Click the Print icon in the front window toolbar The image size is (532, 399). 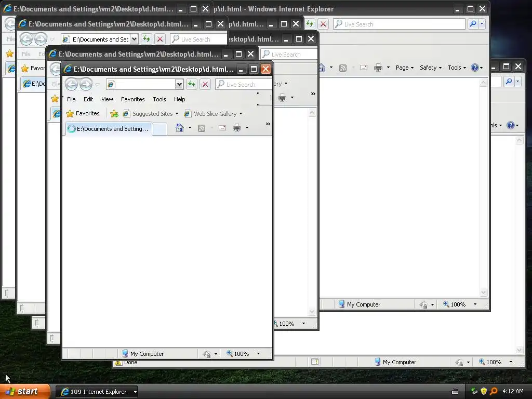coord(237,128)
